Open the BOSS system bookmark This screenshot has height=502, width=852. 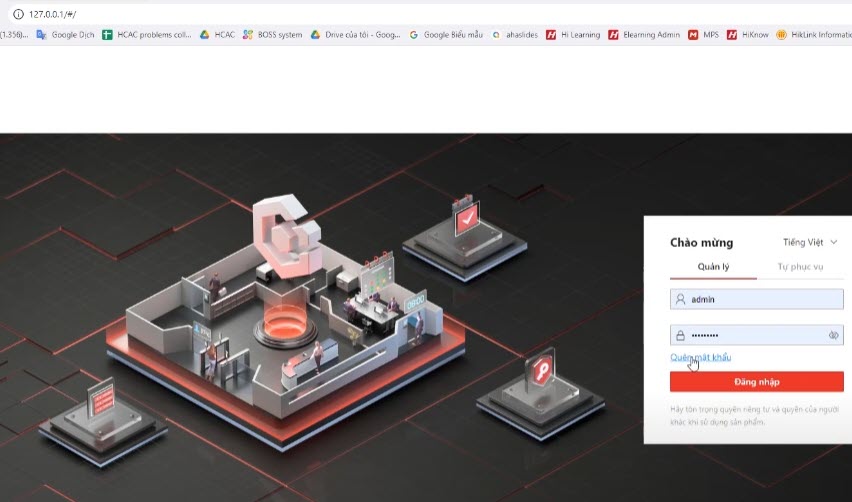(272, 35)
